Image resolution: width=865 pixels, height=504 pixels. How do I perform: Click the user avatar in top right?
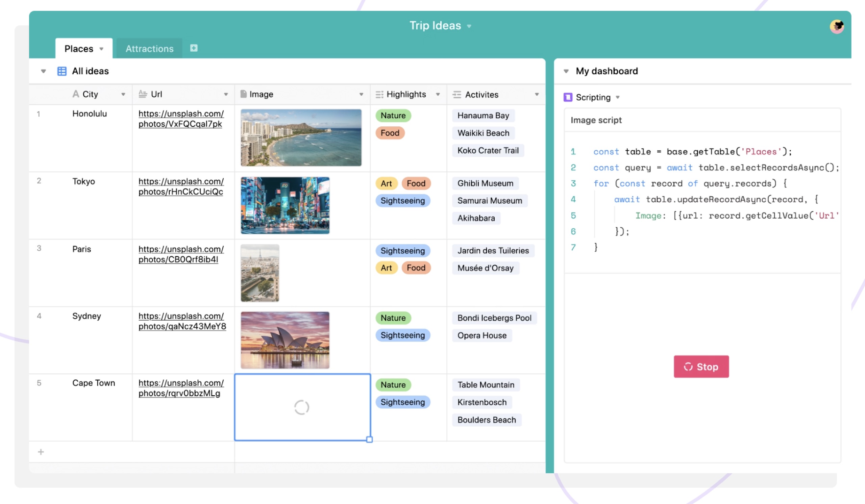click(x=837, y=26)
